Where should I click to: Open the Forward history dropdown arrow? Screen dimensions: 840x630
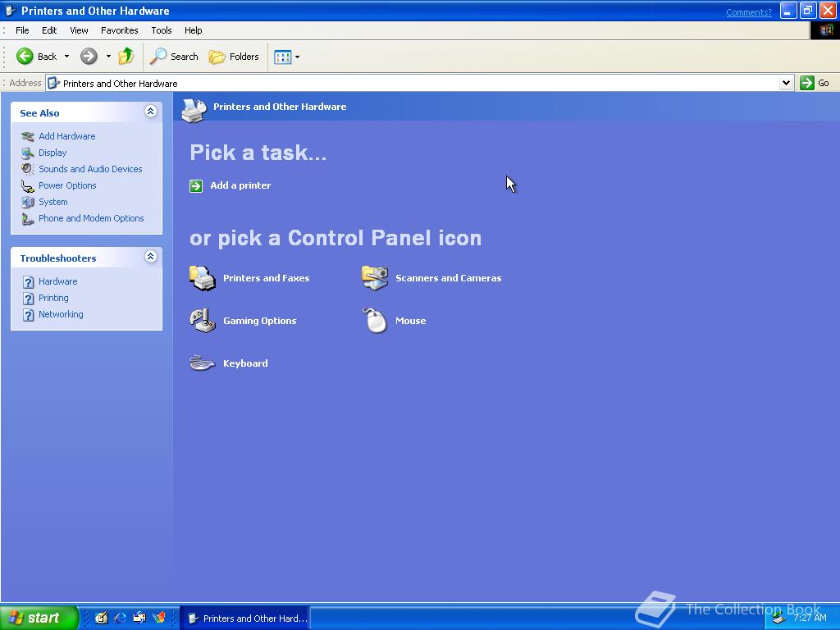click(108, 57)
